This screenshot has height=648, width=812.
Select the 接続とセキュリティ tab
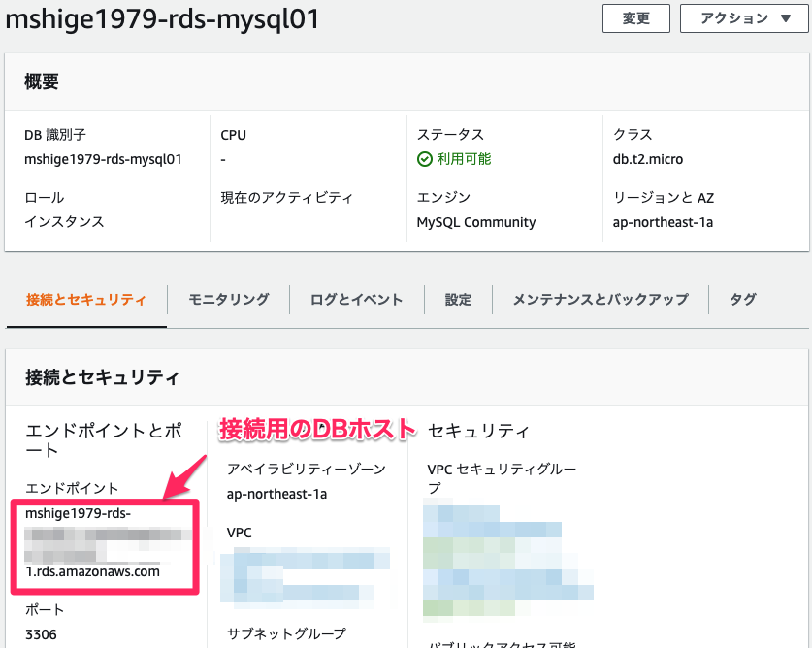[85, 300]
